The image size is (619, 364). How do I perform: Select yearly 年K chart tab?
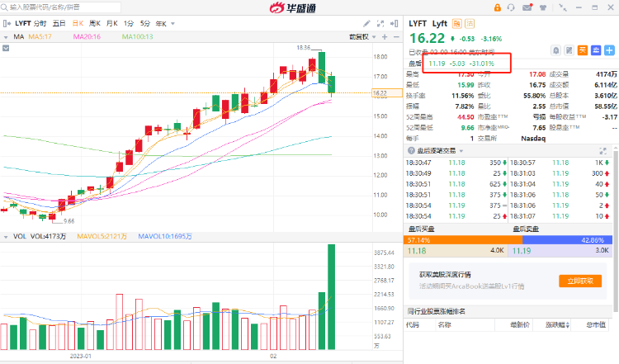(161, 24)
